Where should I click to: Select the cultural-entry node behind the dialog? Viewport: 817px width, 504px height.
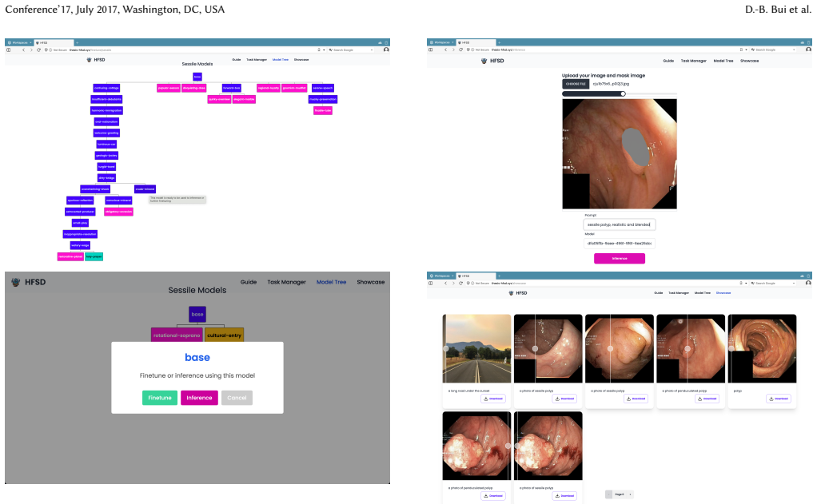[x=224, y=335]
